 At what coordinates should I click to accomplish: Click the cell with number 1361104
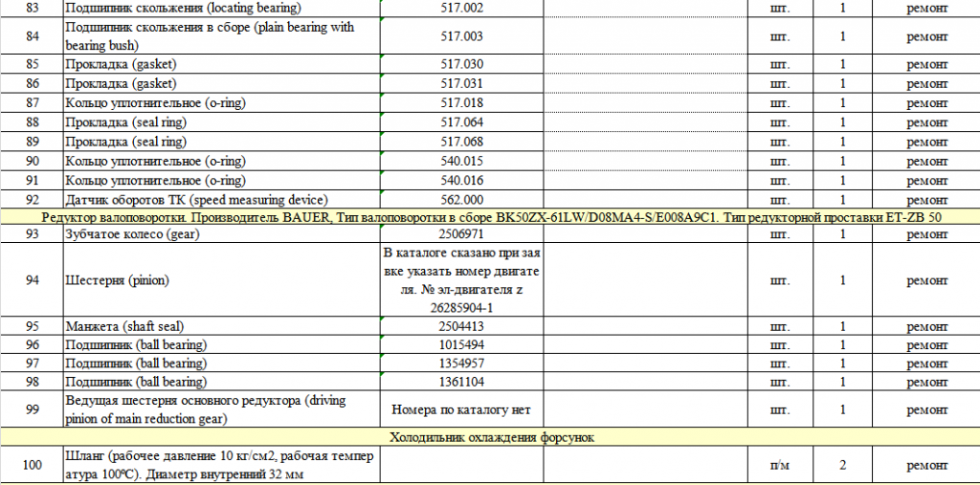point(461,382)
